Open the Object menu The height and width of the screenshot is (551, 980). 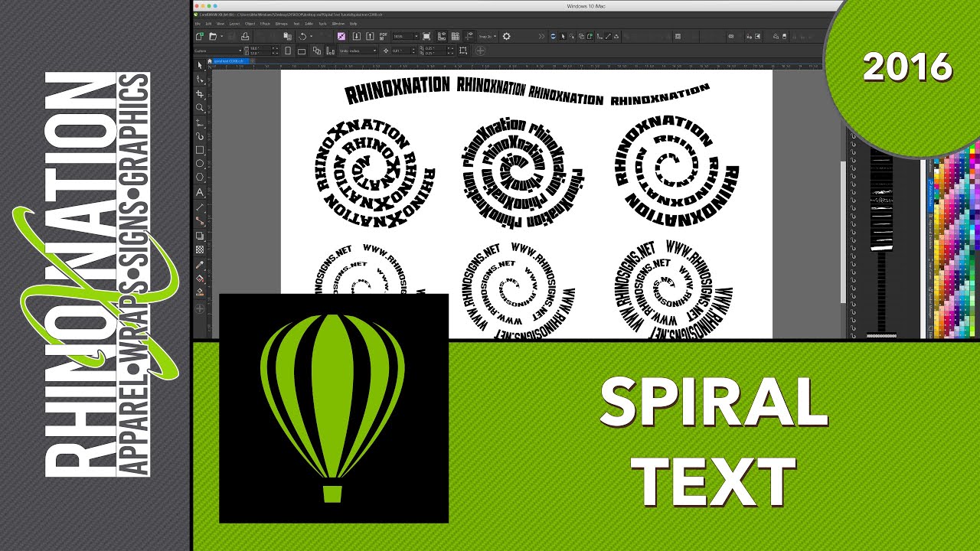(x=250, y=24)
